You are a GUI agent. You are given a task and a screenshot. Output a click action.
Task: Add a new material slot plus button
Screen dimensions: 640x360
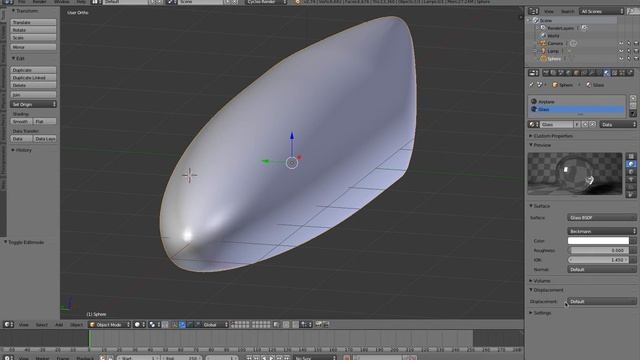click(x=633, y=98)
